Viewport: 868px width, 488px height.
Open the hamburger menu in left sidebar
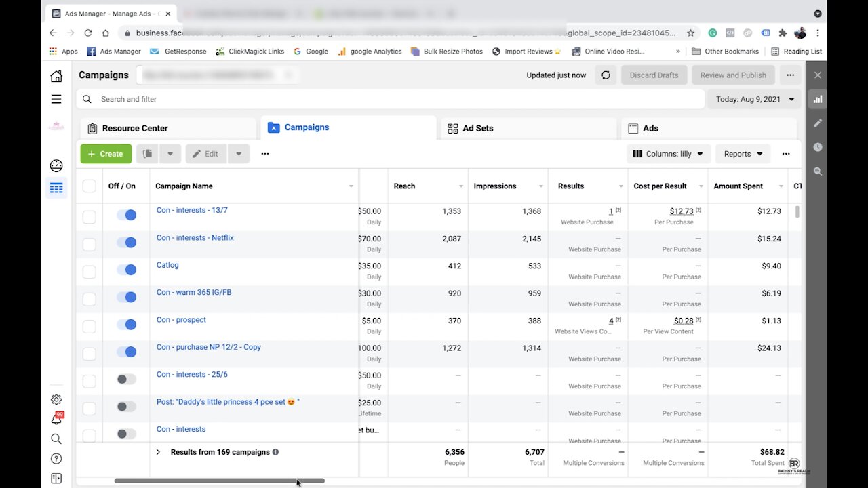pyautogui.click(x=56, y=99)
